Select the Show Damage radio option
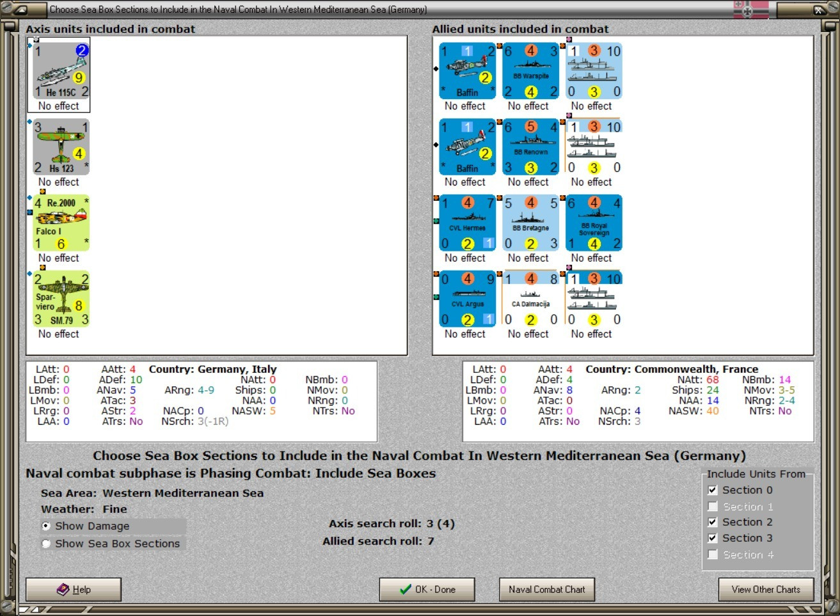 point(46,526)
